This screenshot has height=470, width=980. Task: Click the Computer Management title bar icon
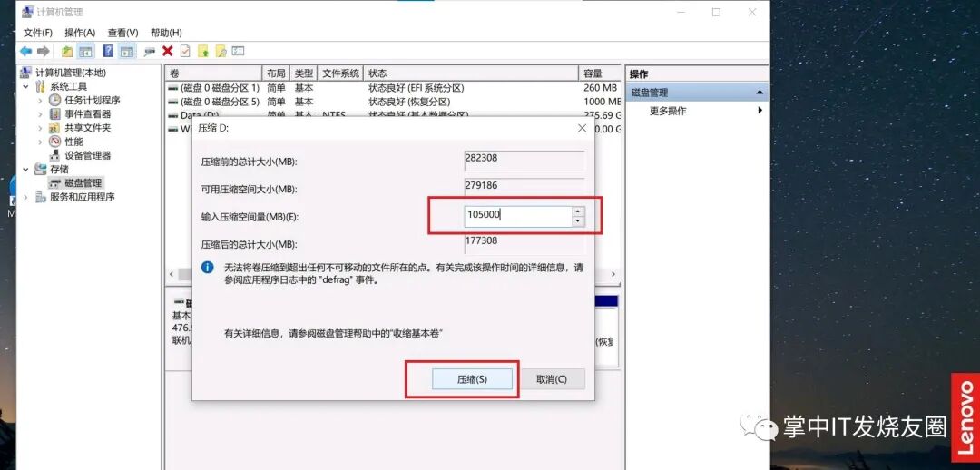pos(27,12)
